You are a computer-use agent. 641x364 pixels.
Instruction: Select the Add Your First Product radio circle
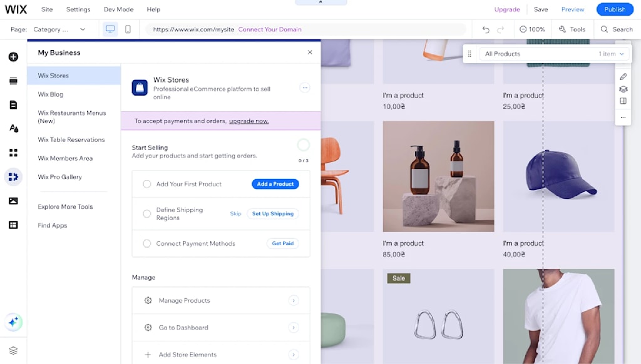(146, 184)
